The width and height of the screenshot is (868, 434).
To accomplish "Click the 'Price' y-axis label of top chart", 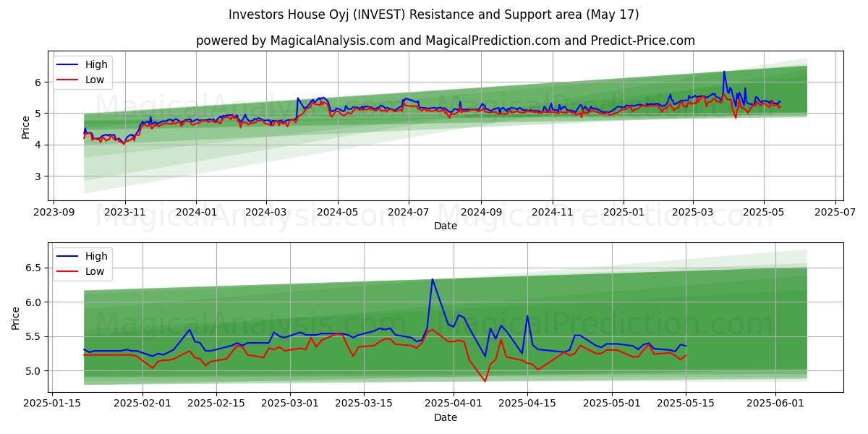I will coord(25,127).
